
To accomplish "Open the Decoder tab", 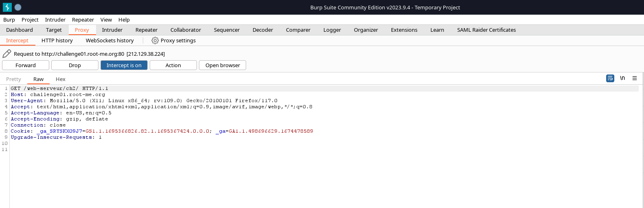I will tap(263, 30).
